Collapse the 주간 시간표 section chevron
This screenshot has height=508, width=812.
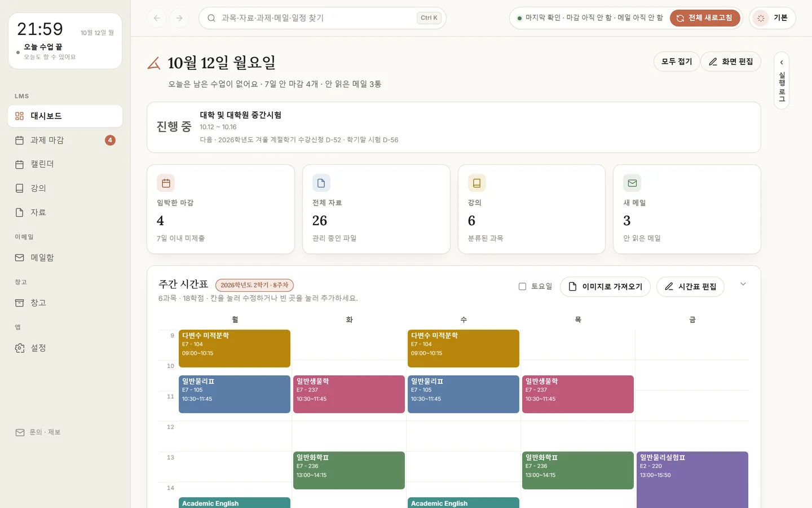[x=743, y=284]
